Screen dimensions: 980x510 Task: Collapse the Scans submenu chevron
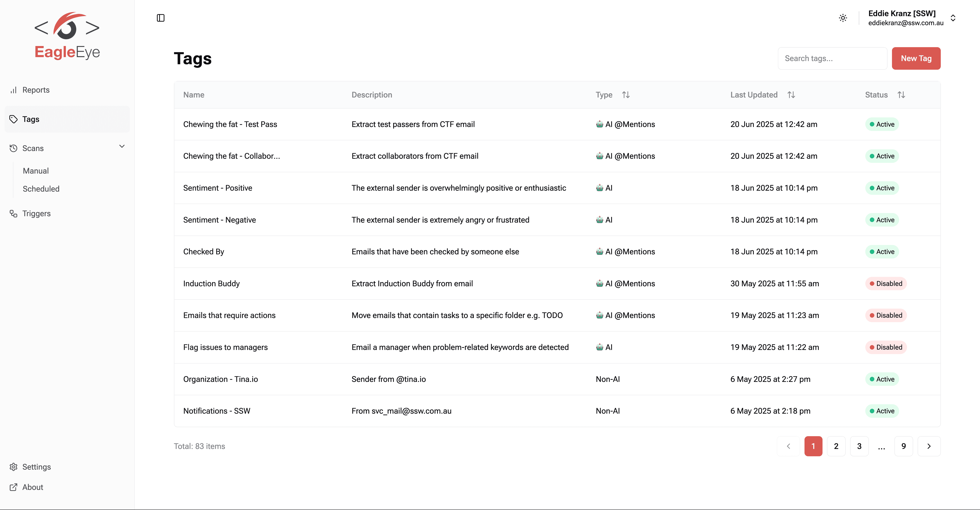coord(122,147)
